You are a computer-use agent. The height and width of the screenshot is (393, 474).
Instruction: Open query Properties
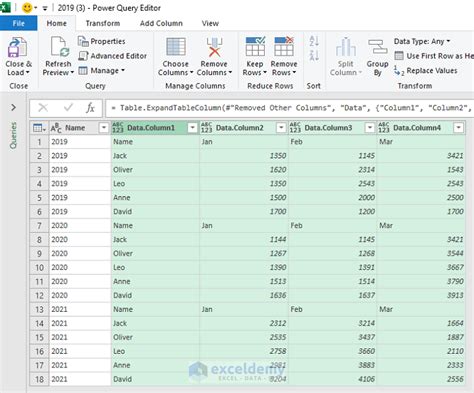point(102,41)
